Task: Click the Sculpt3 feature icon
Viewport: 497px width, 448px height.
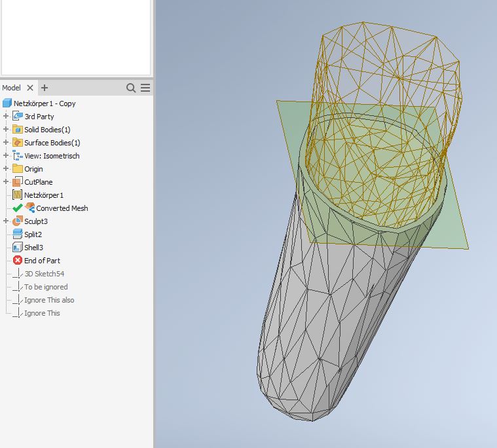Action: click(18, 221)
